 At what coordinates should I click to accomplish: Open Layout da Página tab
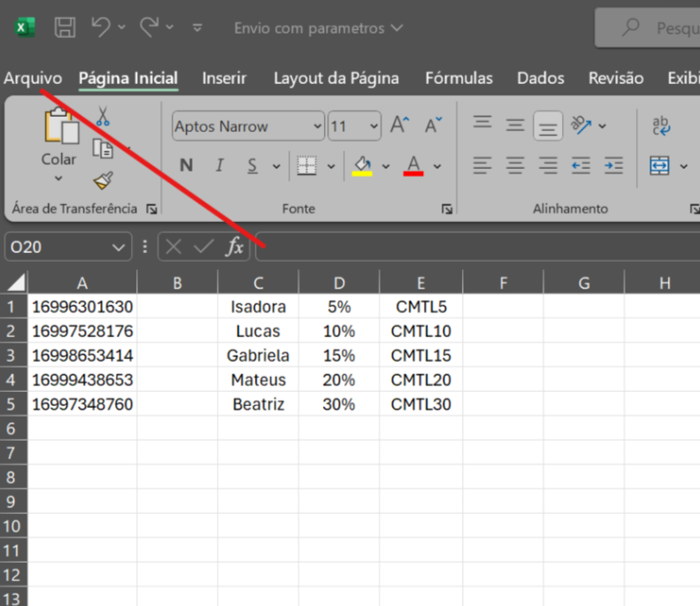336,79
